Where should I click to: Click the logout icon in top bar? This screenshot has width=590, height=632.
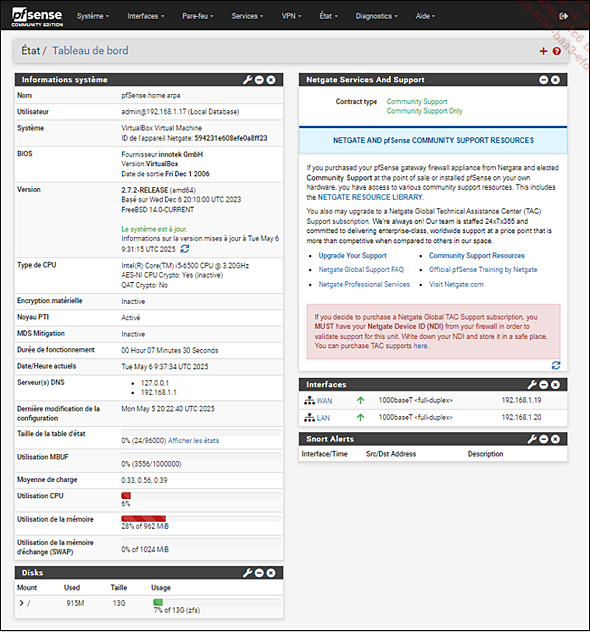pyautogui.click(x=563, y=16)
